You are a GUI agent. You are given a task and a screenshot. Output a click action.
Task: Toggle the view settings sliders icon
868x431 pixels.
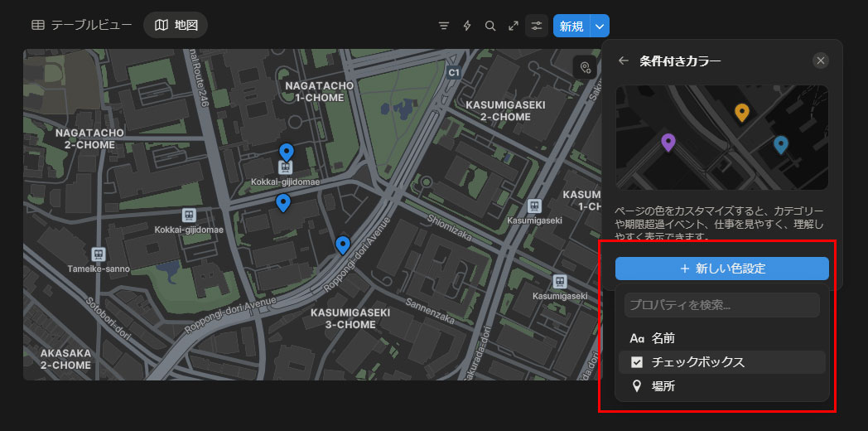click(537, 26)
